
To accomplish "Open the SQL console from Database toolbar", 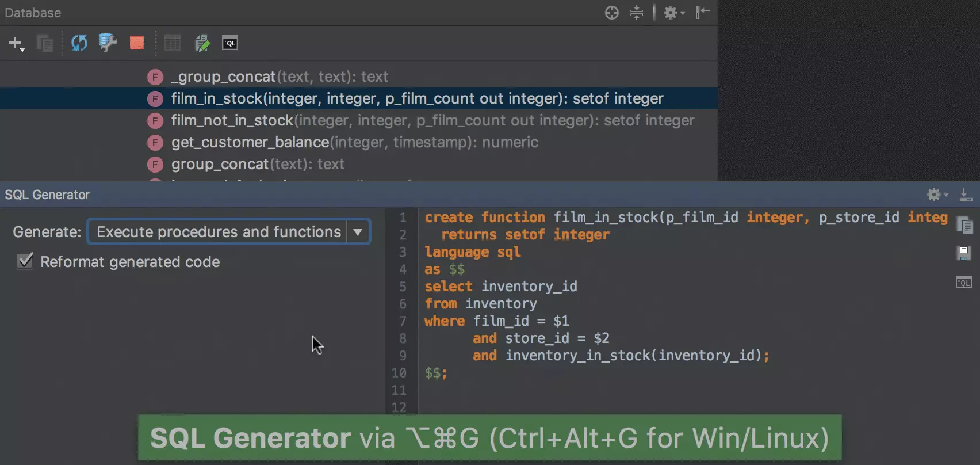I will coord(230,43).
